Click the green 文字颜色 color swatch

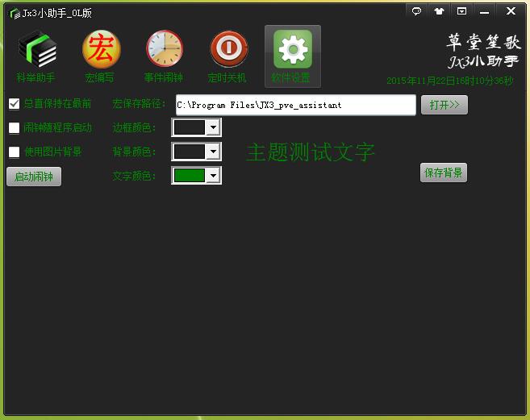190,176
